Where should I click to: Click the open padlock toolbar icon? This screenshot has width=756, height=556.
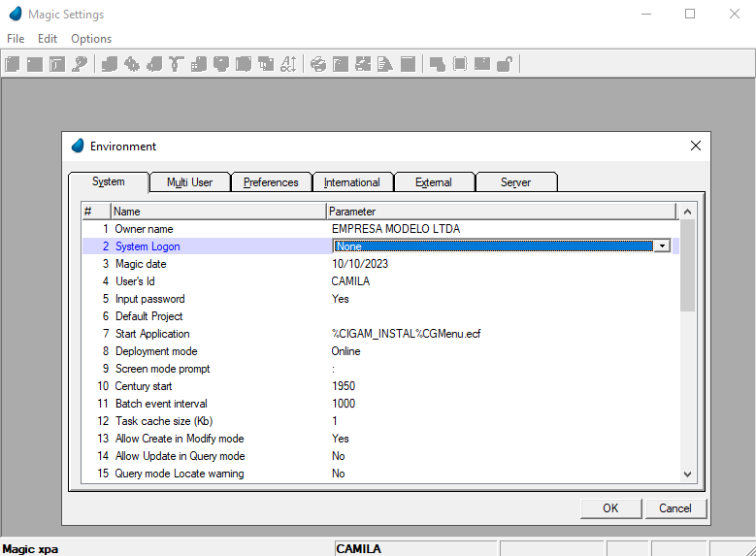505,64
